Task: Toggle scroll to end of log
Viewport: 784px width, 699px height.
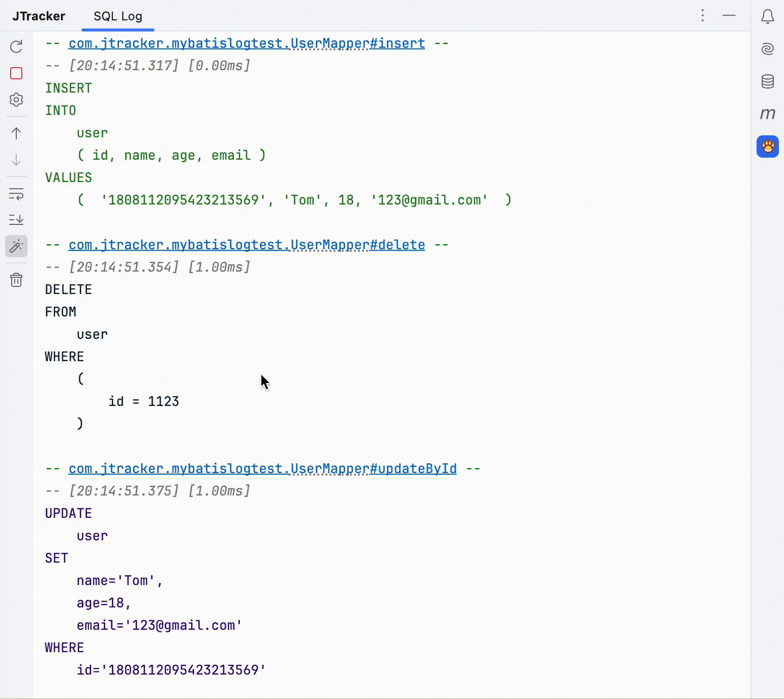Action: 16,220
